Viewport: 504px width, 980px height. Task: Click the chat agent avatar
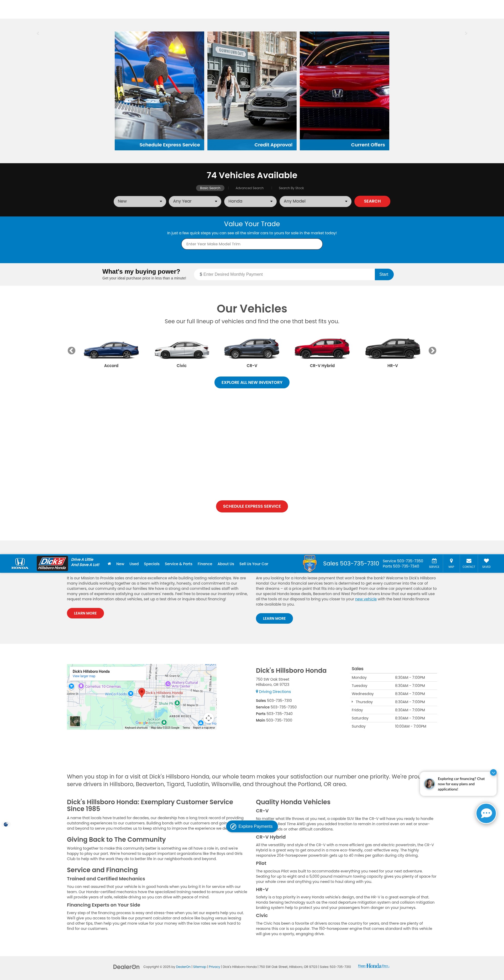tap(429, 784)
